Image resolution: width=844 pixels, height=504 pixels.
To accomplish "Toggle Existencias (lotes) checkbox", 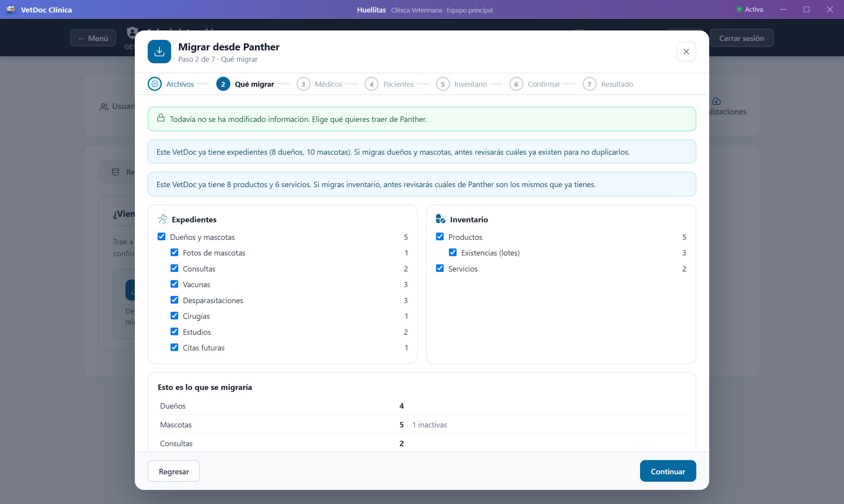I will [452, 252].
